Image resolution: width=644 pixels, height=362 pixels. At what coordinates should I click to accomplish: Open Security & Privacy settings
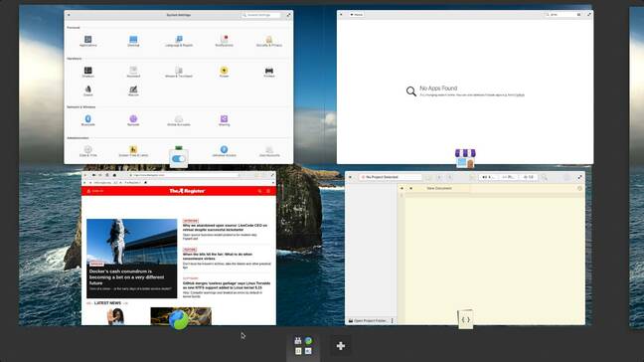tap(269, 41)
